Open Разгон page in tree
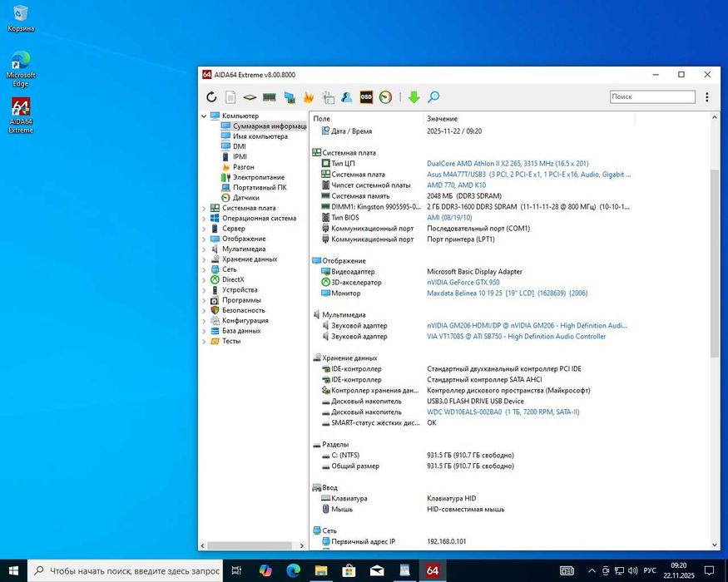Viewport: 728px width, 582px height. click(x=238, y=166)
